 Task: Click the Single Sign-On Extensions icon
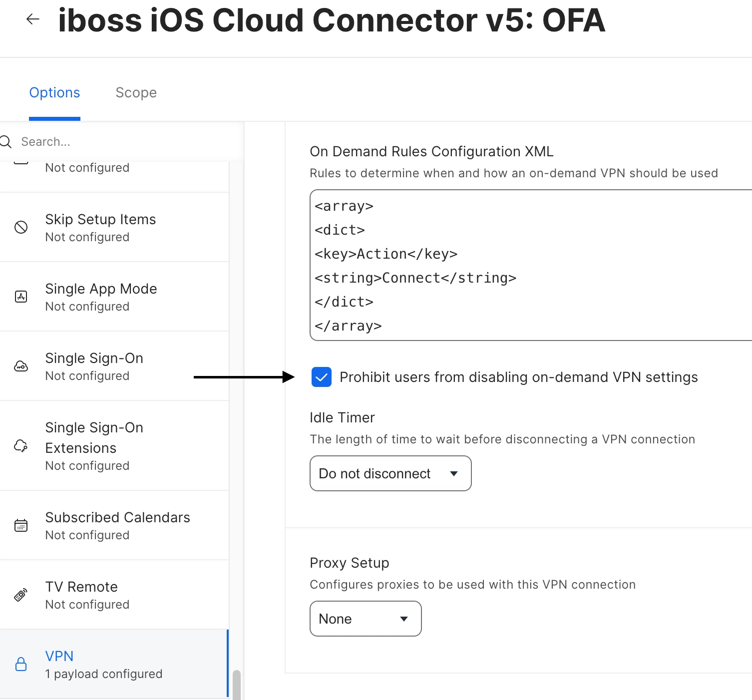coord(21,445)
